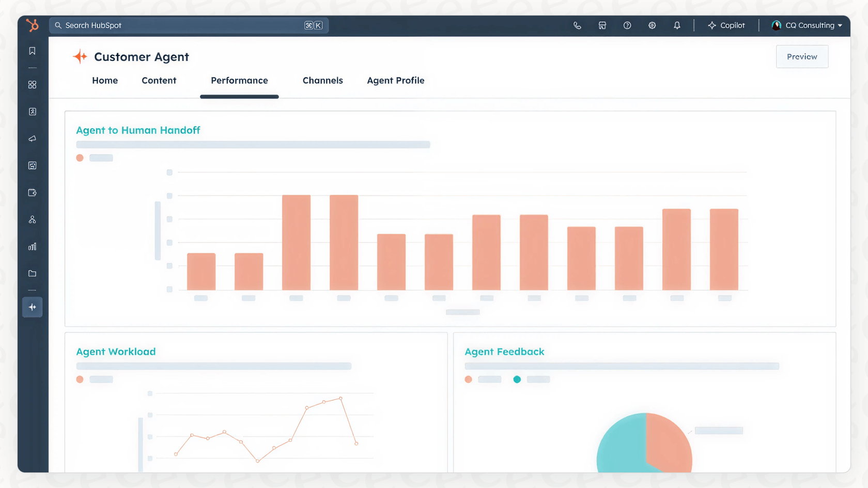Open the Bookmarks icon at the sidebar top
This screenshot has height=488, width=868.
click(x=32, y=51)
